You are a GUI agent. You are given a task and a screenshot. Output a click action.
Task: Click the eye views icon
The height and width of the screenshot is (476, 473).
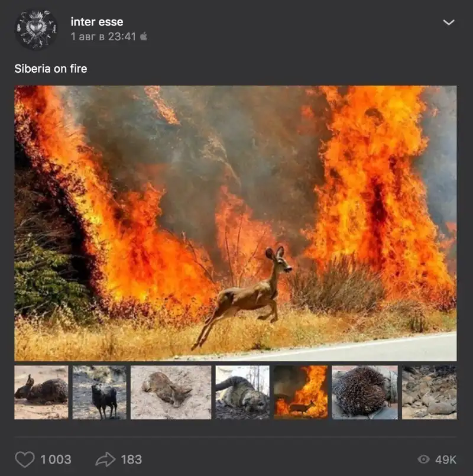pos(423,459)
